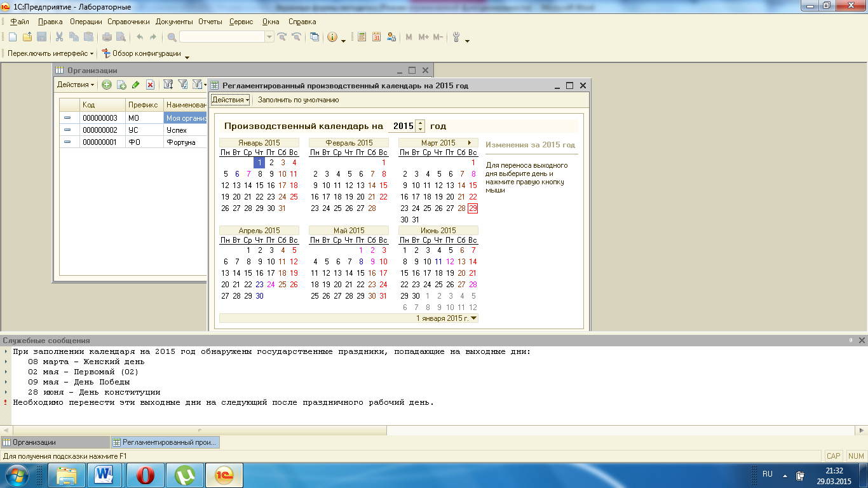Open the dropdown arrow after wrench icon
The width and height of the screenshot is (868, 488).
(x=468, y=41)
